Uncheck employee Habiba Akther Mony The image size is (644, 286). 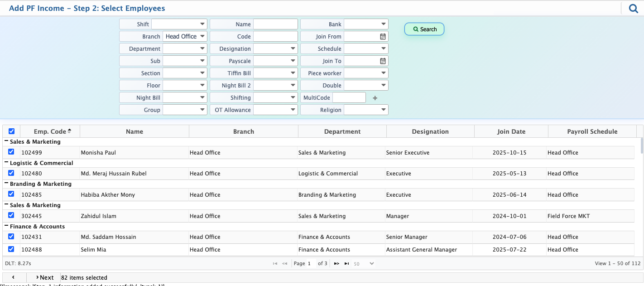(11, 194)
